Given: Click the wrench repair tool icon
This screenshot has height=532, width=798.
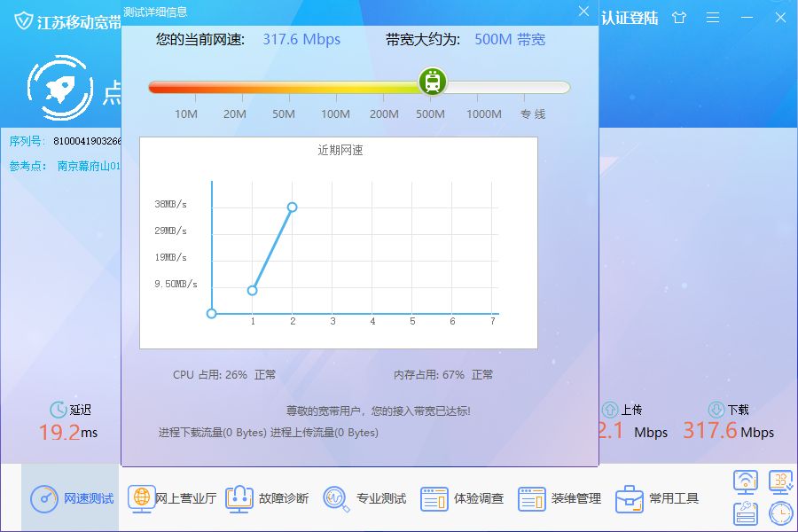Looking at the screenshot, I should pyautogui.click(x=746, y=513).
